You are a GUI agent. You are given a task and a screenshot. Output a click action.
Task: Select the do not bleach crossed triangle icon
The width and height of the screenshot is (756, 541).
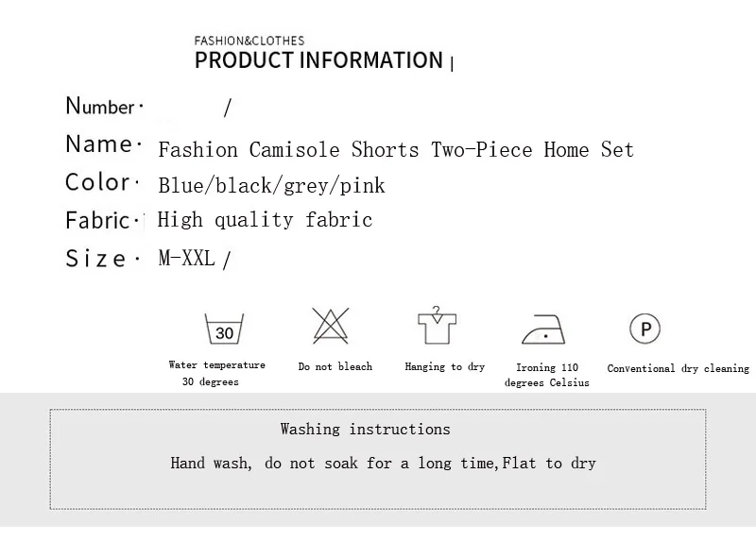330,326
